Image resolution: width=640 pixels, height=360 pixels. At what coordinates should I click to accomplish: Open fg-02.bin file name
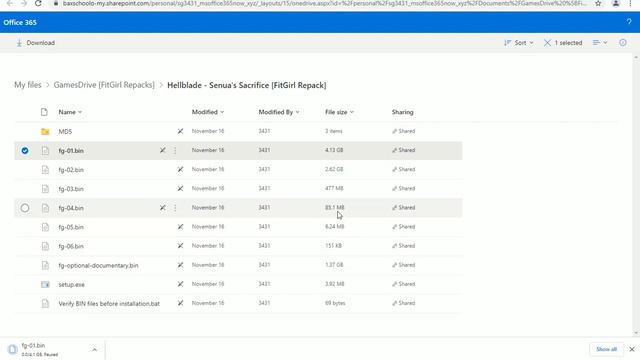[x=71, y=170]
